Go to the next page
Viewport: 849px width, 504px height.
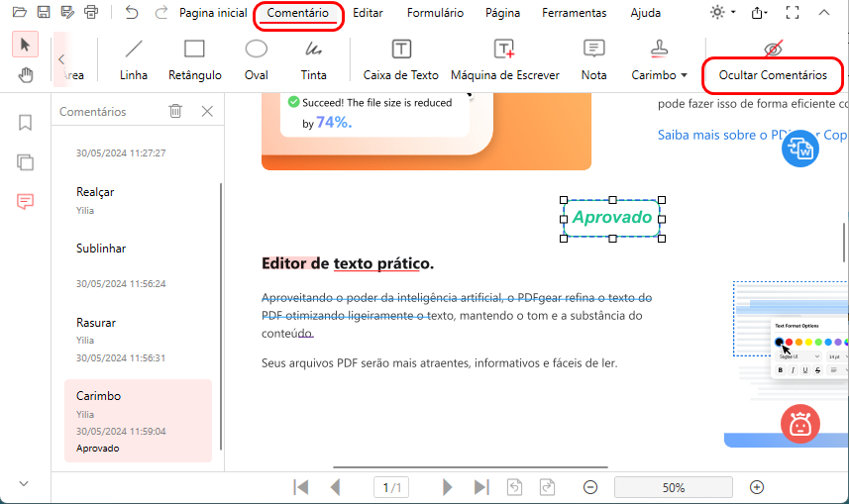coord(447,487)
